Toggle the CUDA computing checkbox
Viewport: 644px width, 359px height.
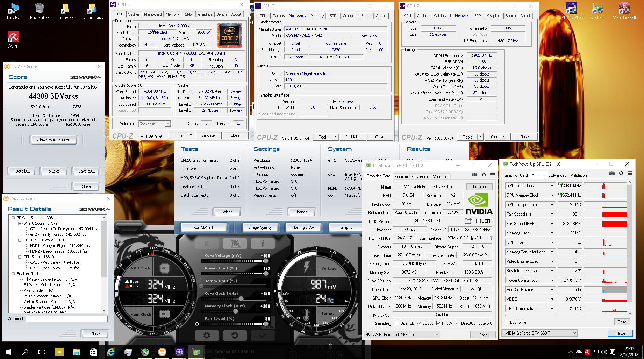[x=419, y=323]
